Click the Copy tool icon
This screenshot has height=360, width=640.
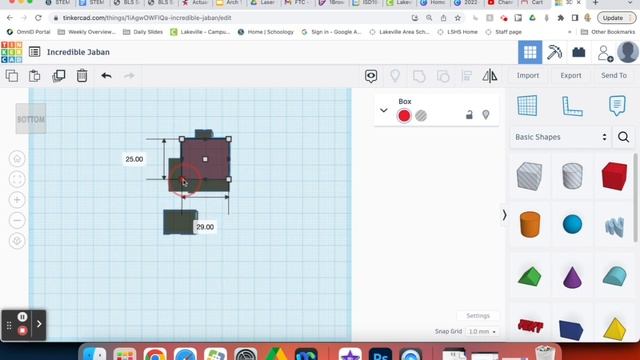tap(12, 76)
